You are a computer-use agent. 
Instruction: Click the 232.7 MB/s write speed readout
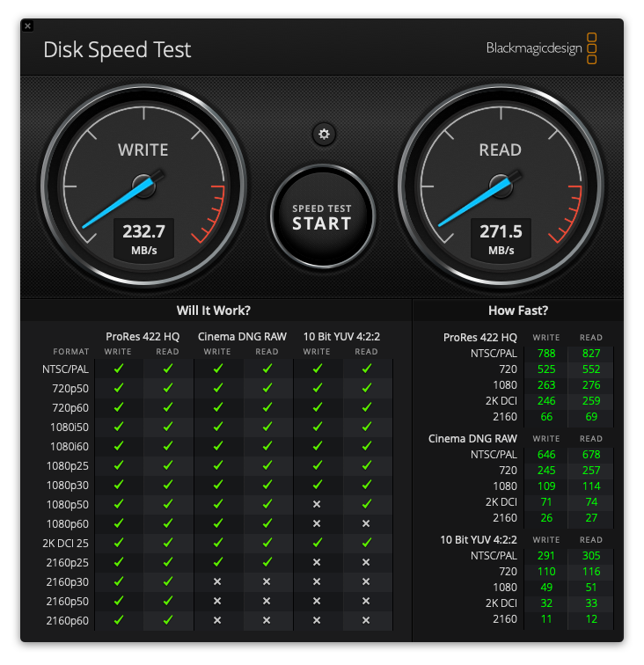[x=143, y=238]
